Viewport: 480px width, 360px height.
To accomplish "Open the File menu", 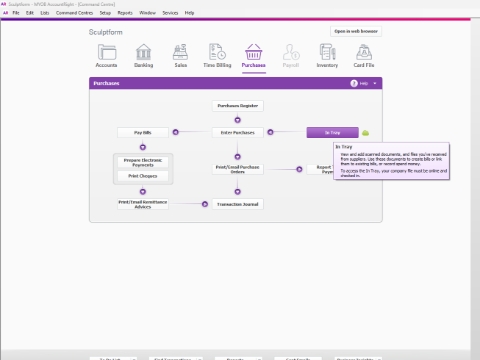I will tap(16, 13).
